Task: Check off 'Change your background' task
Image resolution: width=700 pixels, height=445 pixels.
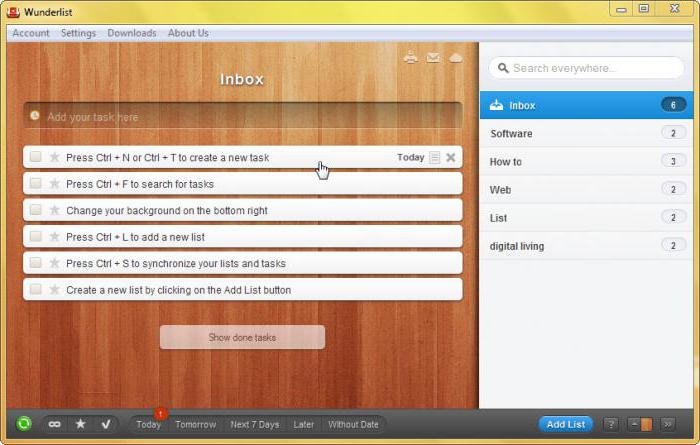Action: (x=35, y=209)
